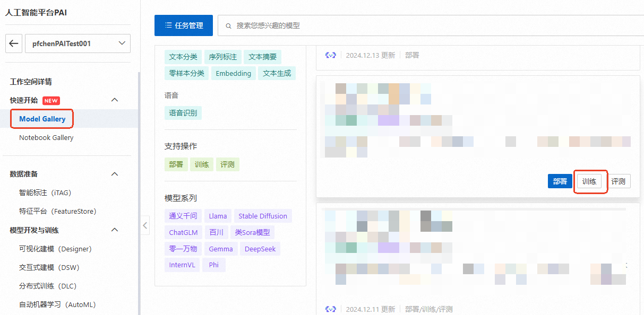The image size is (644, 315).
Task: Focus the model search input field
Action: 431,25
